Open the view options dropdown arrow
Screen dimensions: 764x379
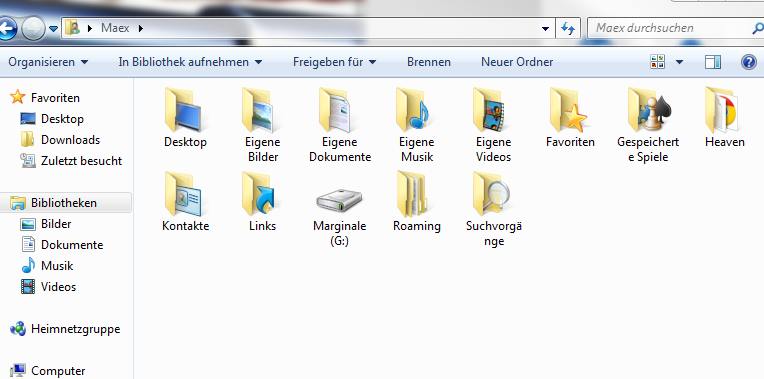[679, 62]
